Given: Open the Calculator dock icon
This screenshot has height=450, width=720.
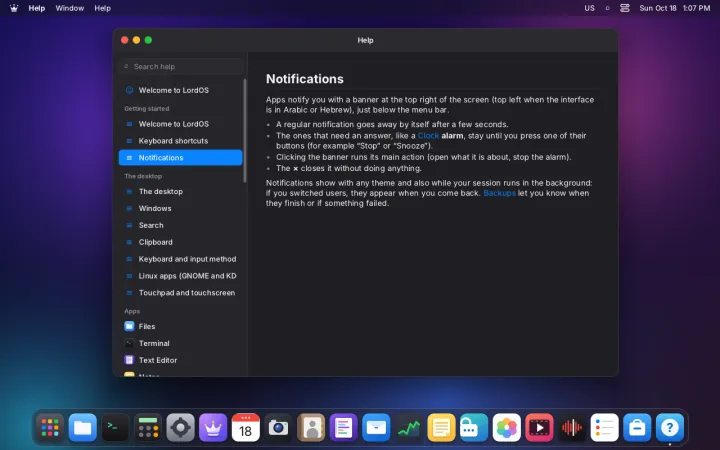Looking at the screenshot, I should [148, 428].
